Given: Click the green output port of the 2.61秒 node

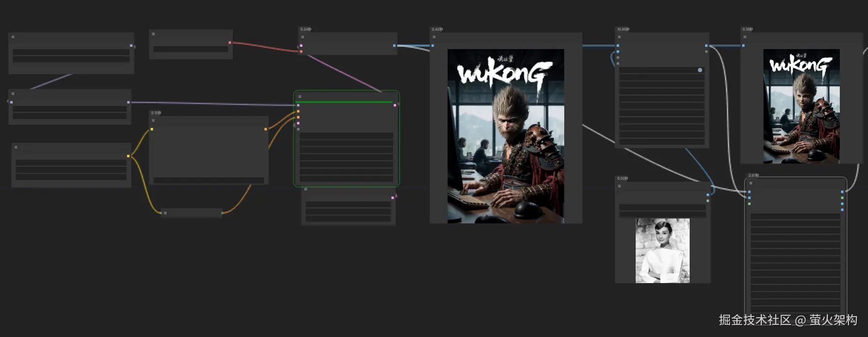Looking at the screenshot, I should (x=842, y=198).
